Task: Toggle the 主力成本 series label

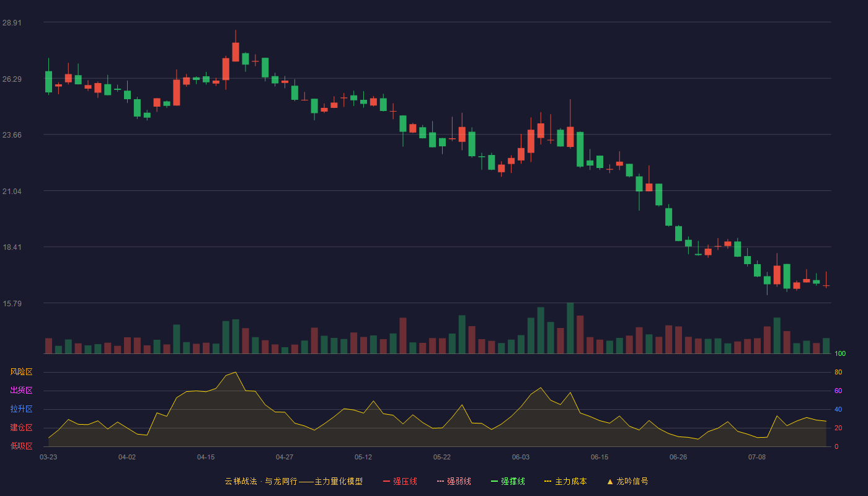Action: pos(570,481)
